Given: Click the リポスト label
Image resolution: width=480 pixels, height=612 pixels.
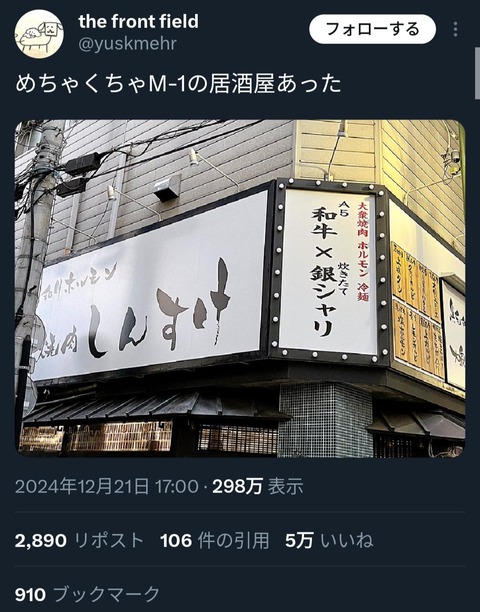Looking at the screenshot, I should 109,541.
